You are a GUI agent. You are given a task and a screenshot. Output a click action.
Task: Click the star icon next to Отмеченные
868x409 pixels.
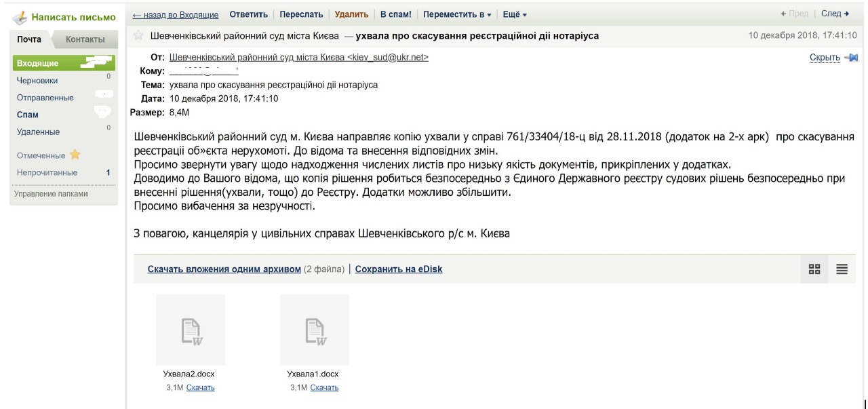tap(75, 155)
